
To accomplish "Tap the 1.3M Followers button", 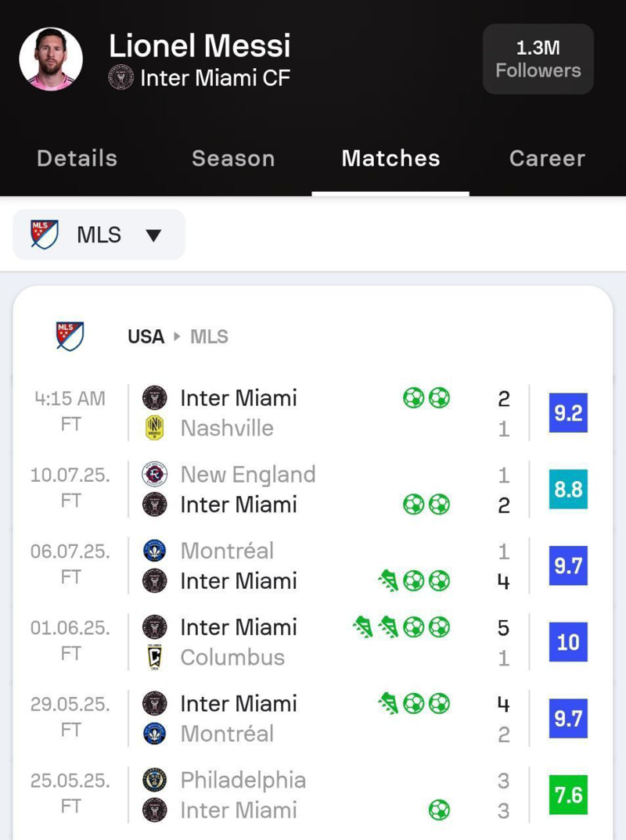I will tap(538, 59).
